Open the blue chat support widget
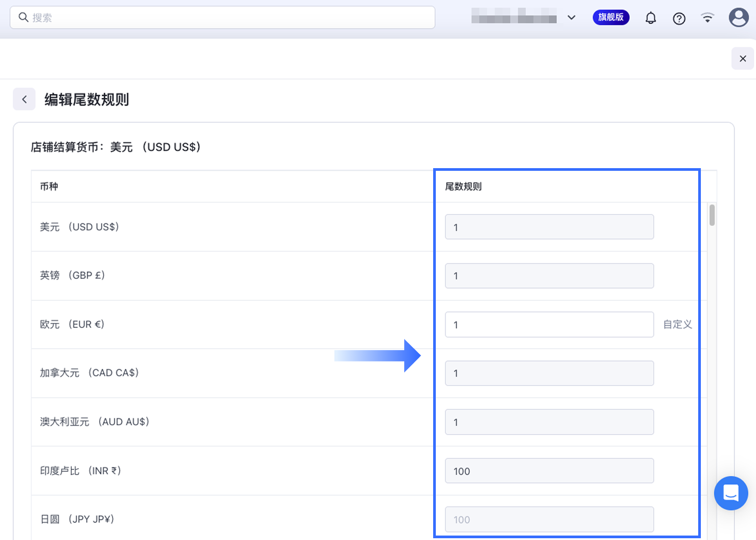756x540 pixels. 731,493
